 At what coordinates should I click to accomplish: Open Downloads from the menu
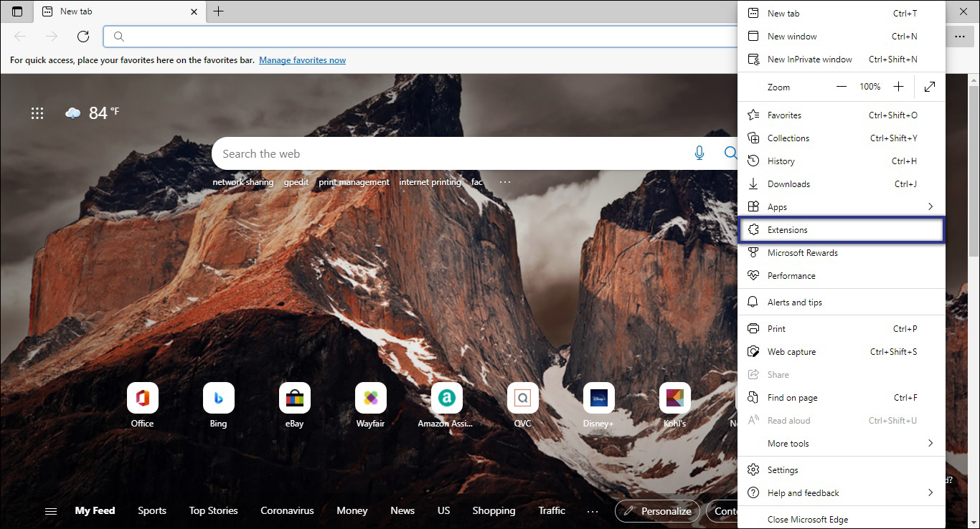(841, 184)
